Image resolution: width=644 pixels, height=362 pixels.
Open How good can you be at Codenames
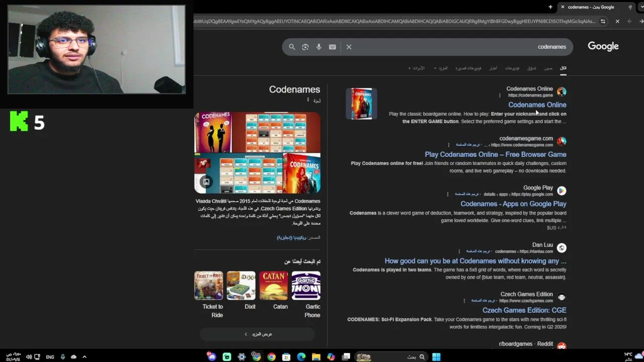(475, 261)
